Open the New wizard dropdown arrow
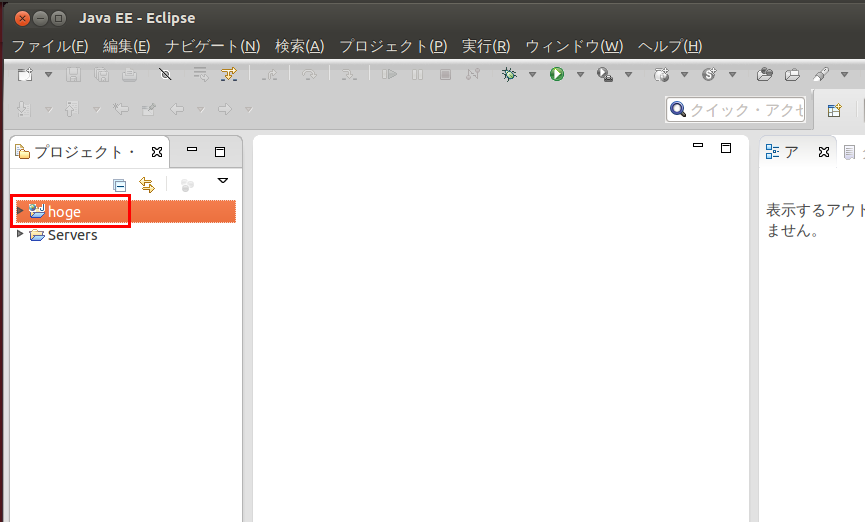 point(48,74)
